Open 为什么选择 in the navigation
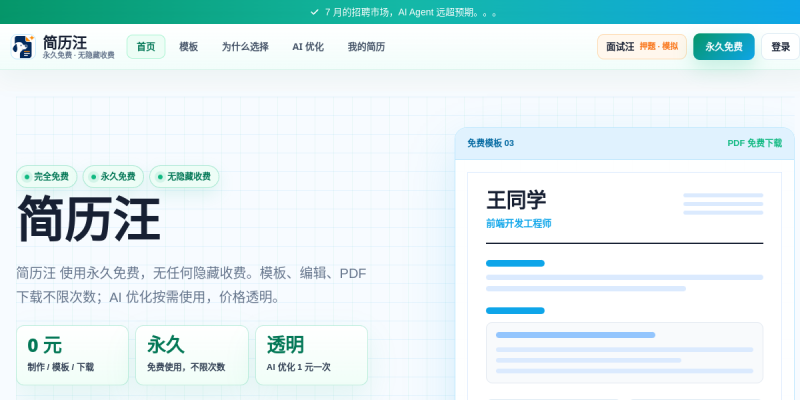The height and width of the screenshot is (400, 800). 245,47
